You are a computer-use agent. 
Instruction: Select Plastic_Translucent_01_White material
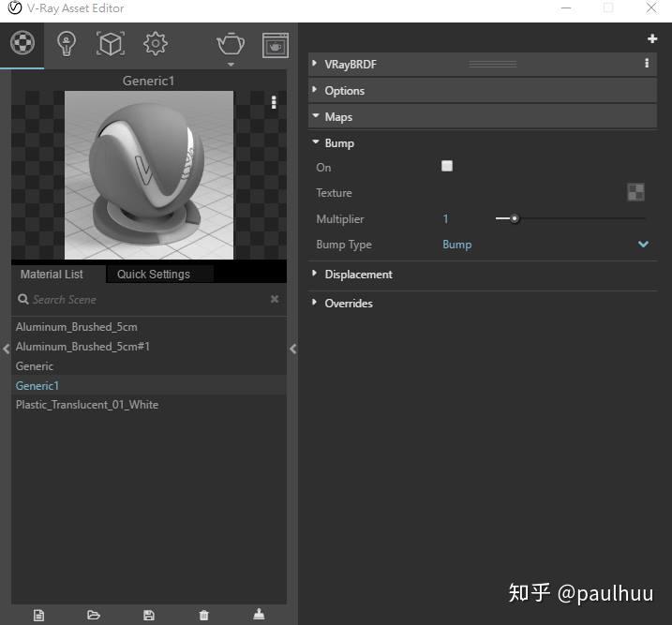149,405
